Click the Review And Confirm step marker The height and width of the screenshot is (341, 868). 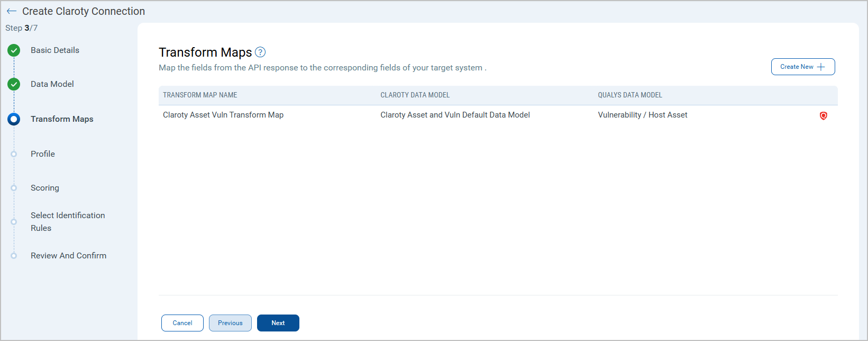[14, 256]
